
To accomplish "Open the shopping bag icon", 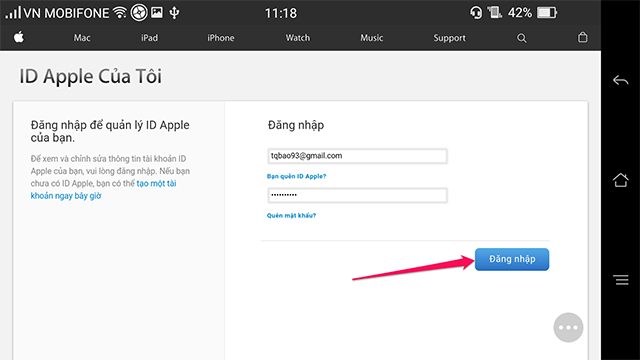I will [582, 38].
